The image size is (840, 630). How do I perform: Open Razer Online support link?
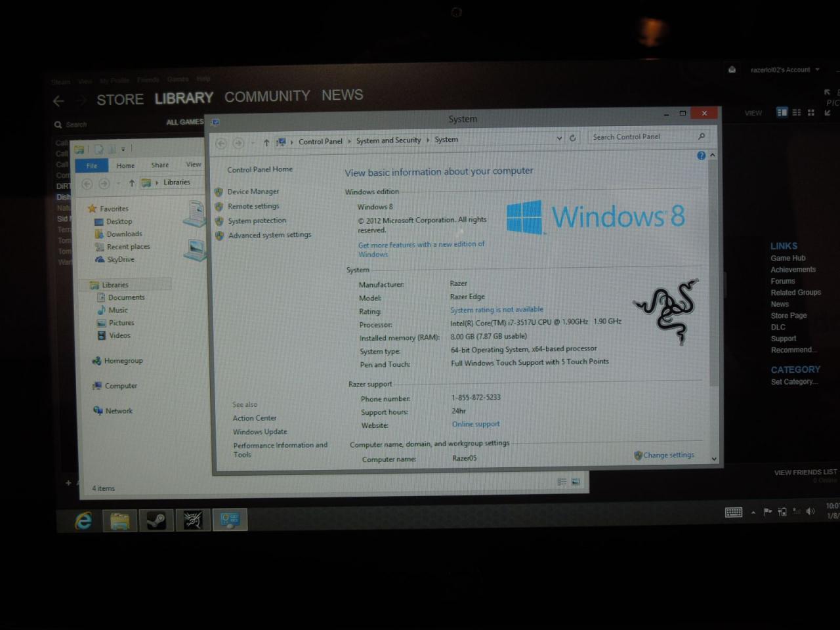(476, 424)
